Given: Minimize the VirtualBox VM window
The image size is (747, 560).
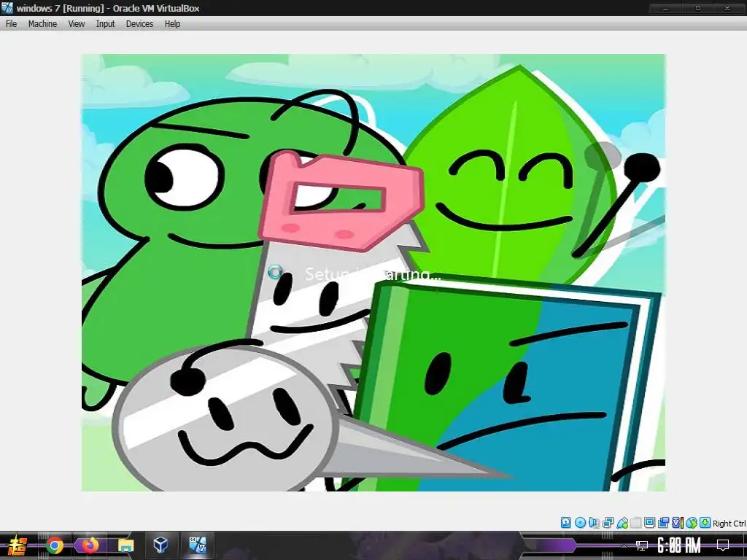Looking at the screenshot, I should point(665,8).
